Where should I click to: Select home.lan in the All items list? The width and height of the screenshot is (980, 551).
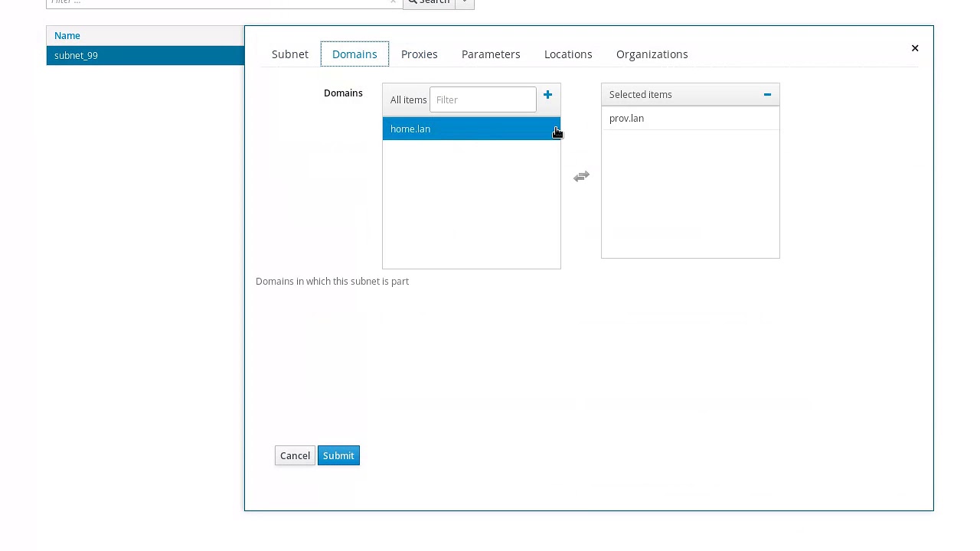coord(410,129)
